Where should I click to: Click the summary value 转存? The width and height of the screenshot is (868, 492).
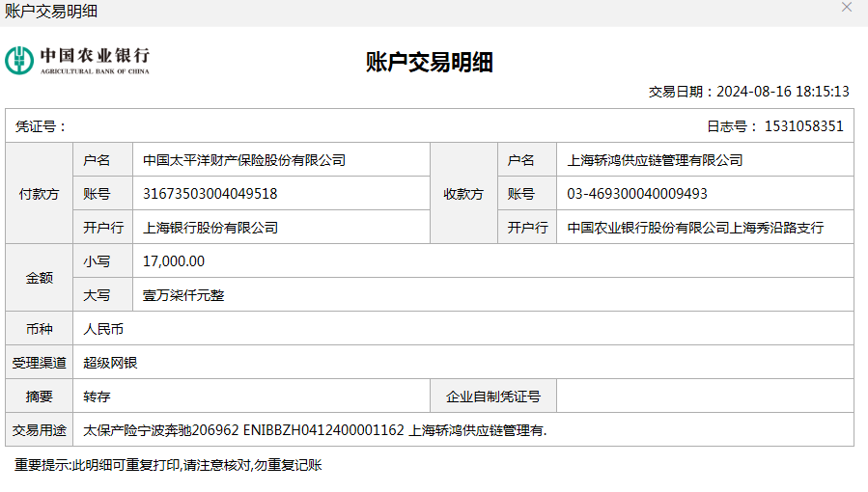(x=98, y=396)
